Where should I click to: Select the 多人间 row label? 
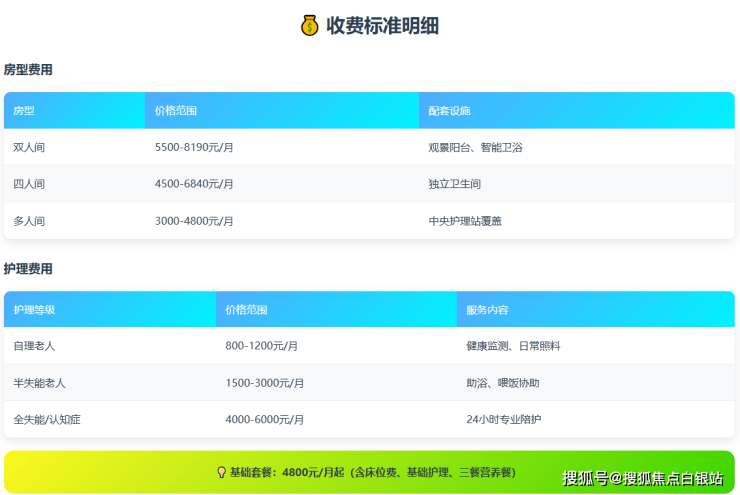[29, 221]
